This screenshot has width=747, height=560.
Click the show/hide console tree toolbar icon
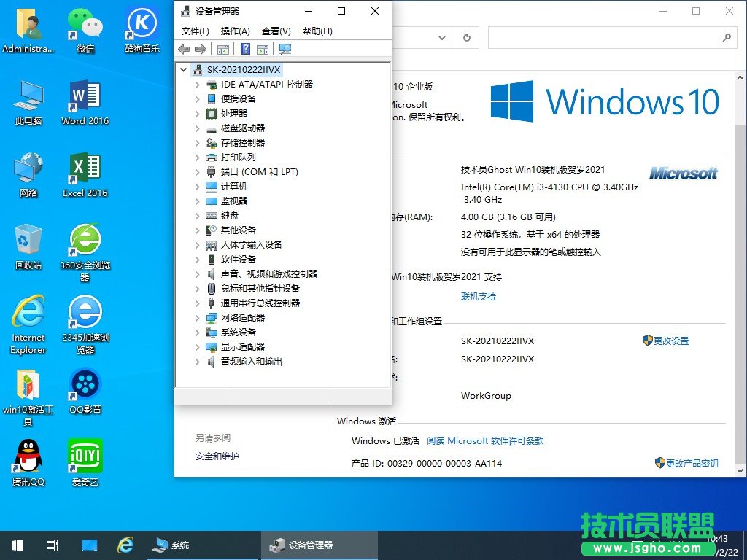223,49
